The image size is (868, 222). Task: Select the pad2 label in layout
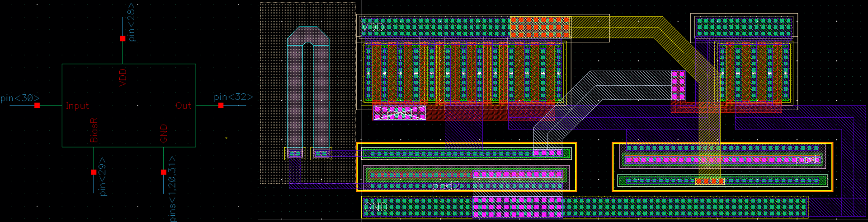[x=446, y=186]
